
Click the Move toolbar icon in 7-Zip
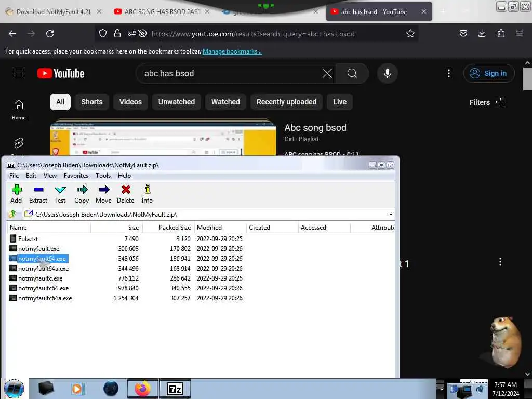click(103, 194)
